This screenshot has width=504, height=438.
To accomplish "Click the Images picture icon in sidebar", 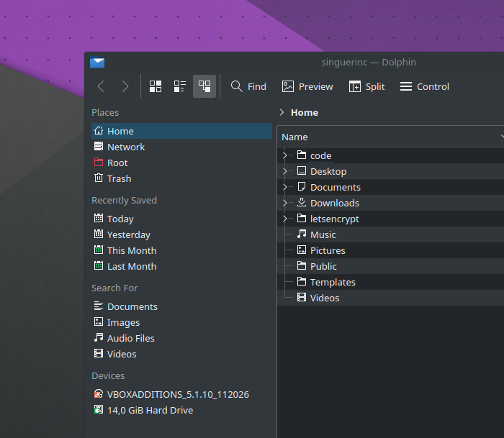I will (99, 321).
